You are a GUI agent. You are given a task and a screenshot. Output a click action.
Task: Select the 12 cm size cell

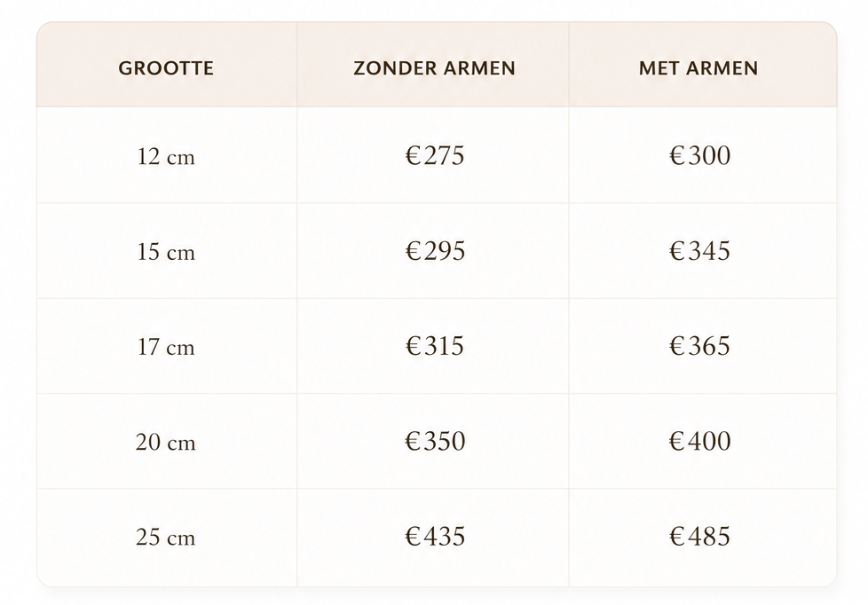click(x=166, y=157)
